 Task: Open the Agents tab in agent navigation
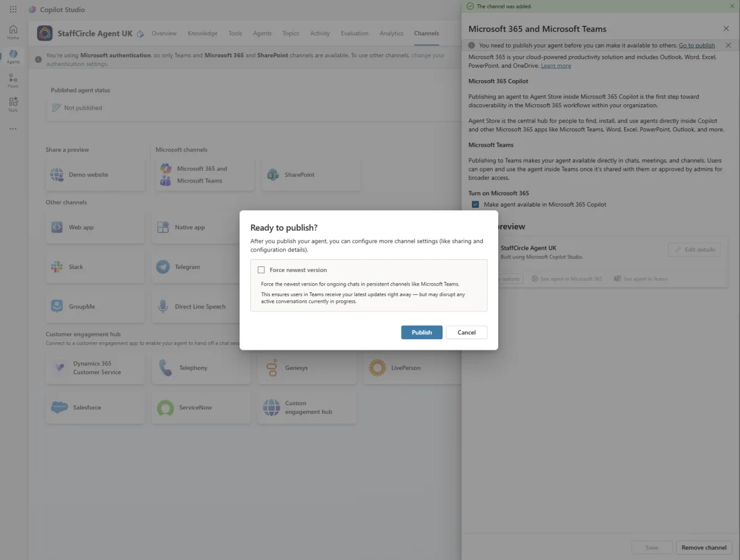[262, 33]
